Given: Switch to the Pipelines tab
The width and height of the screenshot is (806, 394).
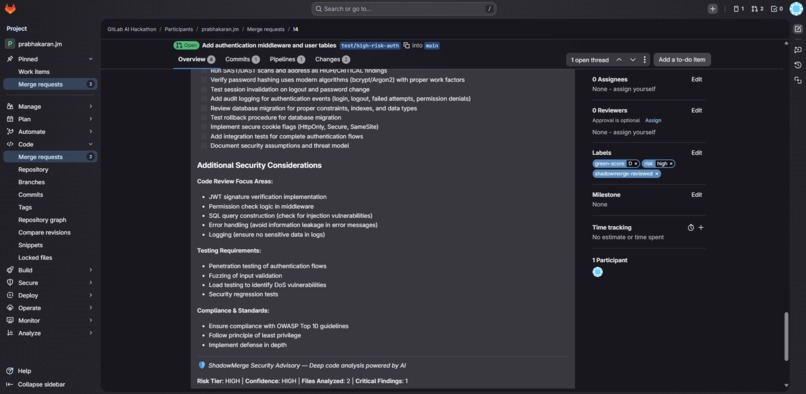Looking at the screenshot, I should tap(287, 60).
